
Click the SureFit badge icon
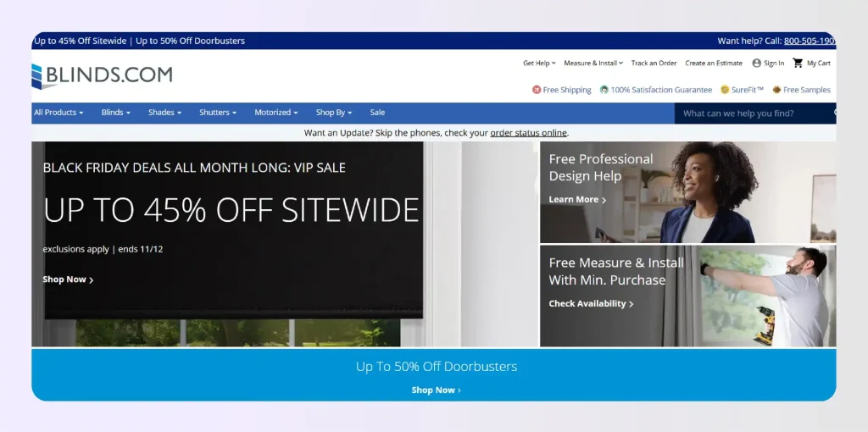coord(725,90)
